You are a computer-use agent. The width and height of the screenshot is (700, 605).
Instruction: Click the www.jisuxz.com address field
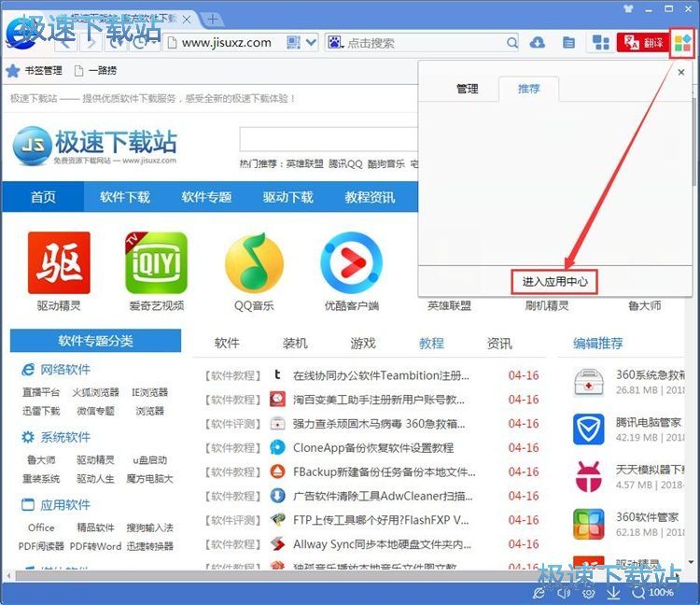click(x=227, y=43)
